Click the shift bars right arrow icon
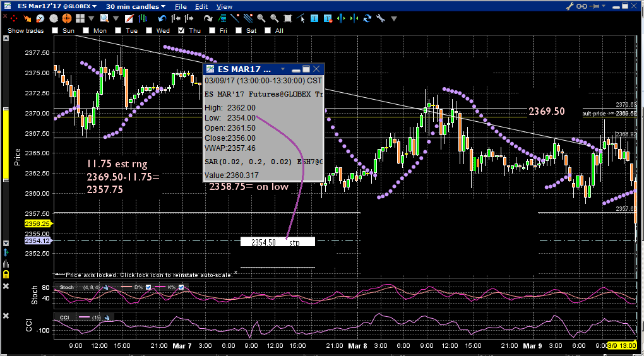The height and width of the screenshot is (356, 644). click(x=189, y=18)
